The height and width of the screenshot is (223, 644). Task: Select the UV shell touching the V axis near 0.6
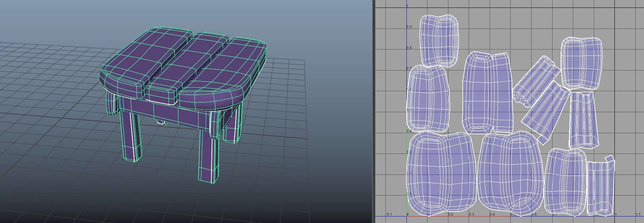tap(428, 98)
